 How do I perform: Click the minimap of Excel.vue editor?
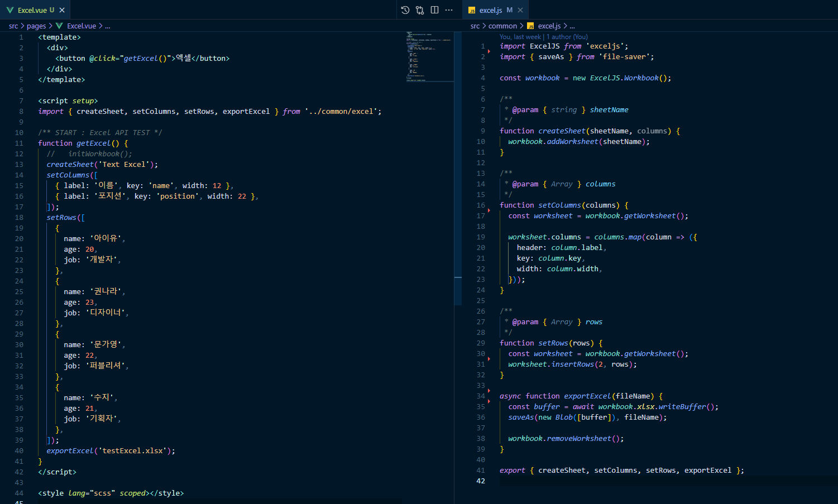coord(430,57)
